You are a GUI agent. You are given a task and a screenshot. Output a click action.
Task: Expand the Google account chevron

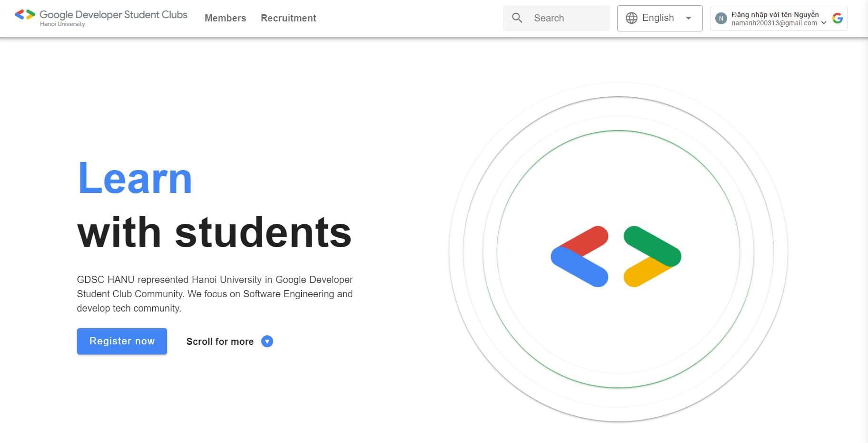point(824,23)
